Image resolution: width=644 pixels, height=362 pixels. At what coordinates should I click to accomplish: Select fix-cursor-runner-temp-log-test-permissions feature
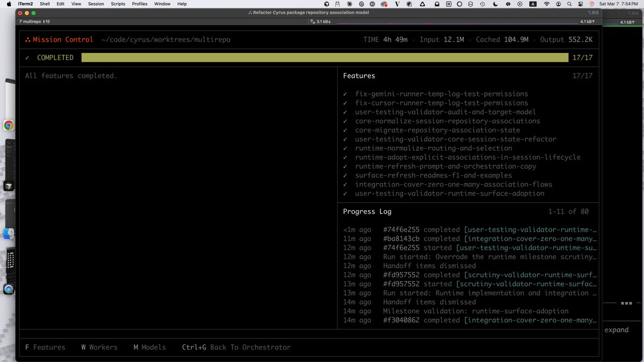point(441,103)
